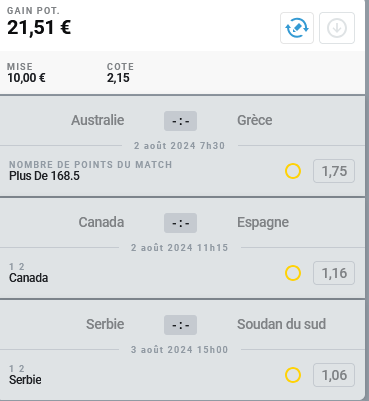Click the Espagne team name

(x=263, y=223)
